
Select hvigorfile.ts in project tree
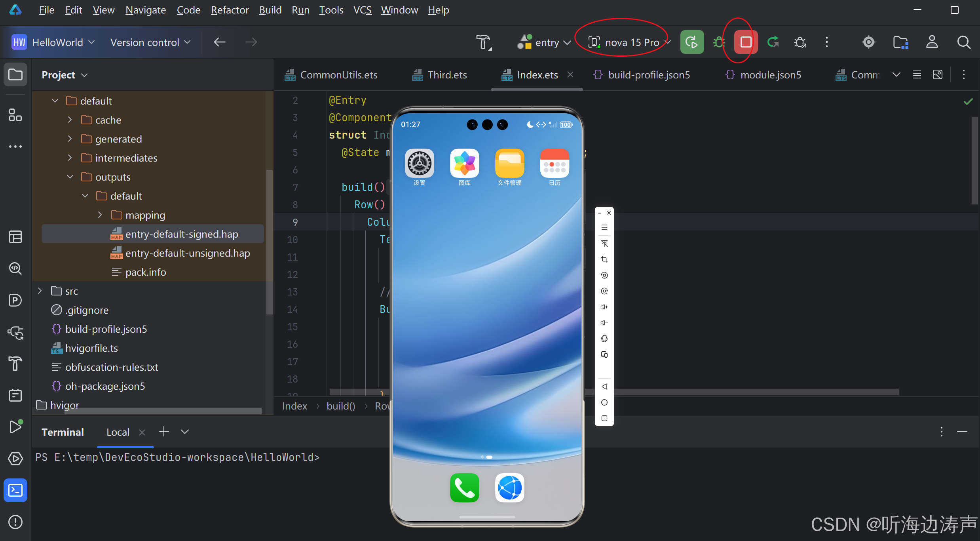coord(91,348)
